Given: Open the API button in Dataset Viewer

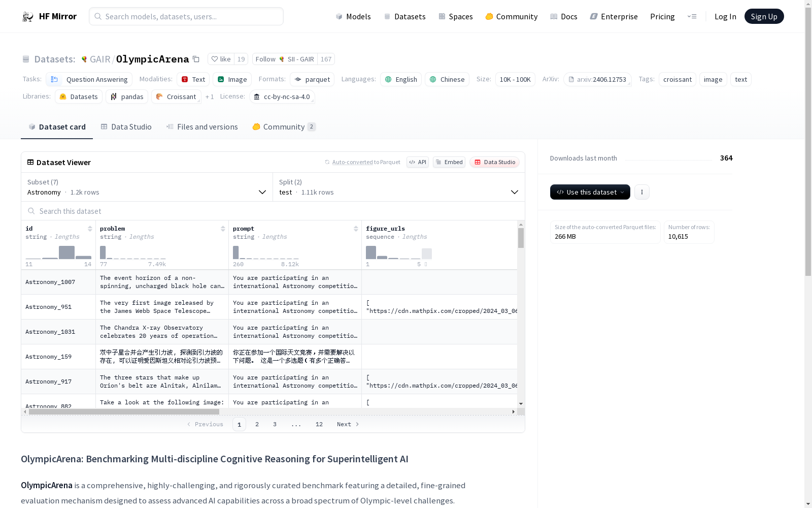Looking at the screenshot, I should click(418, 162).
